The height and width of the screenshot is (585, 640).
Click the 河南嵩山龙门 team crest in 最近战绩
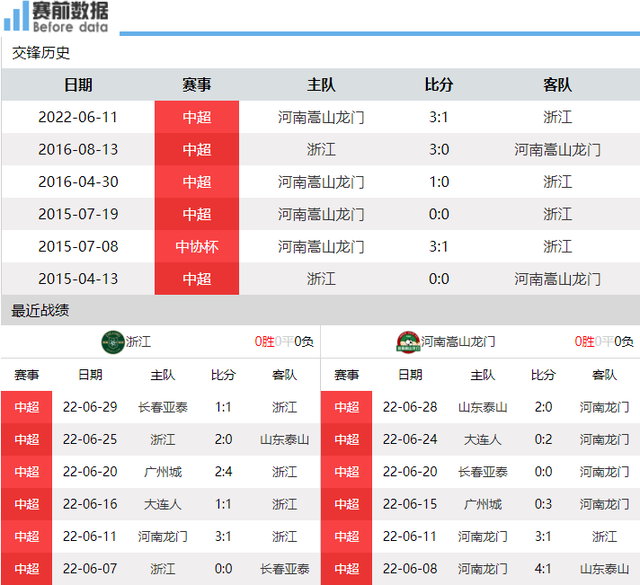pyautogui.click(x=408, y=342)
